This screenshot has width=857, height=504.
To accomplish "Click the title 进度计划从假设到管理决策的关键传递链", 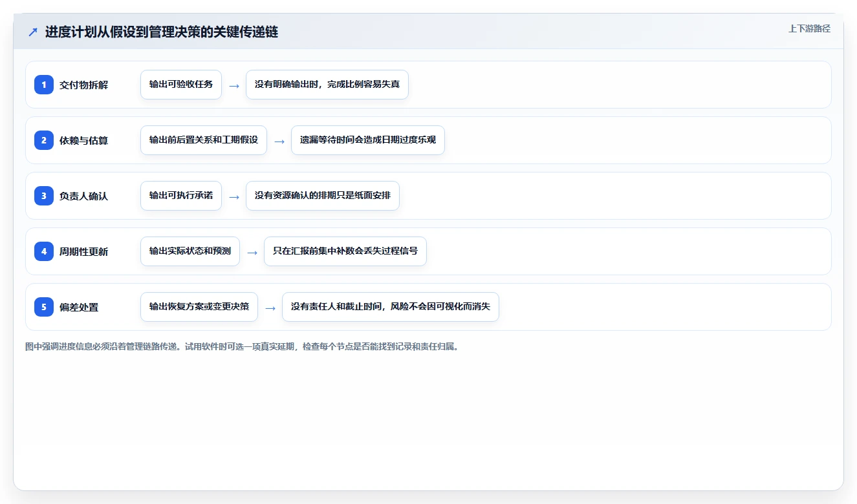I will coord(162,32).
